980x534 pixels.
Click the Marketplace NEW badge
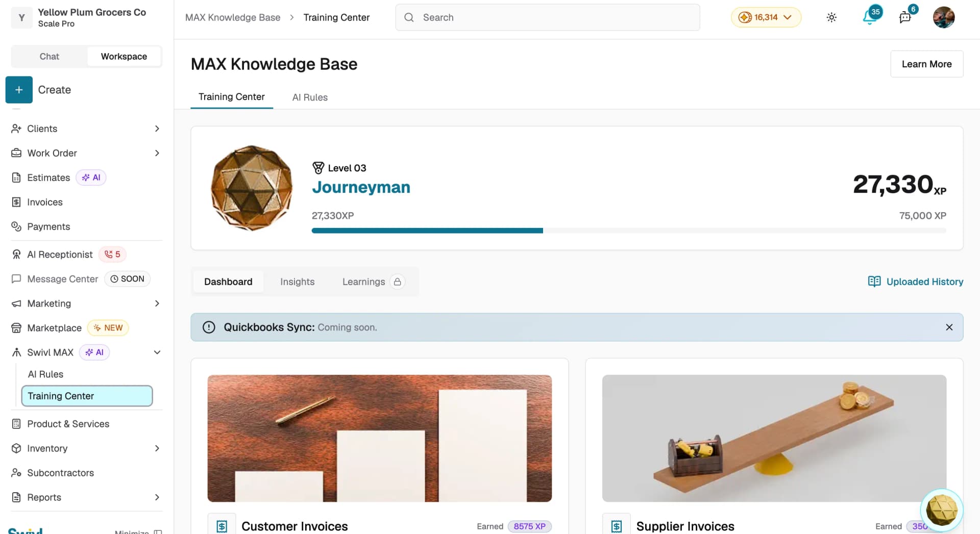[x=108, y=328]
